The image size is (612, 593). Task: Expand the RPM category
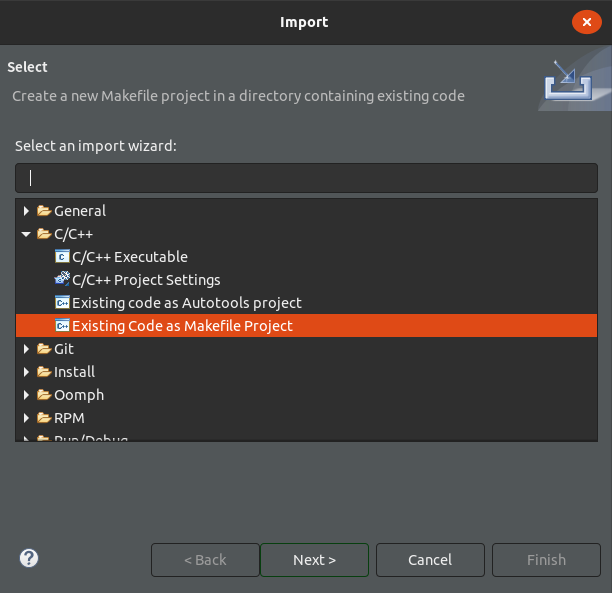27,418
